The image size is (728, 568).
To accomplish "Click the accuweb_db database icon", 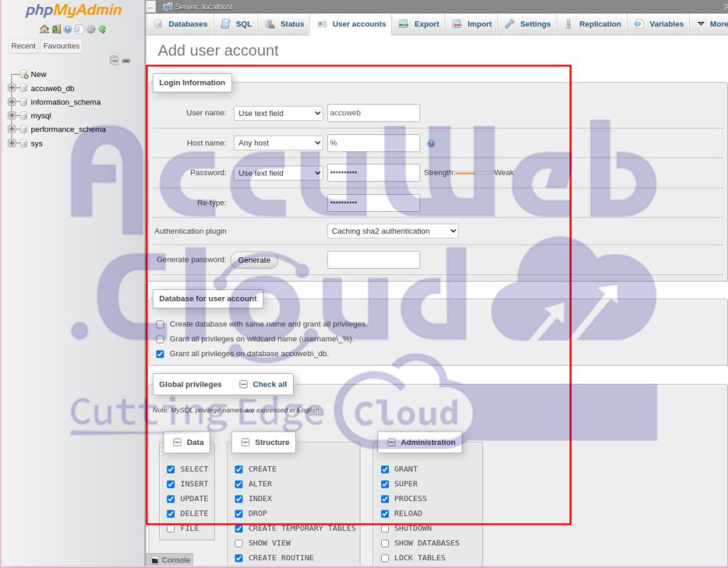I will [x=23, y=88].
